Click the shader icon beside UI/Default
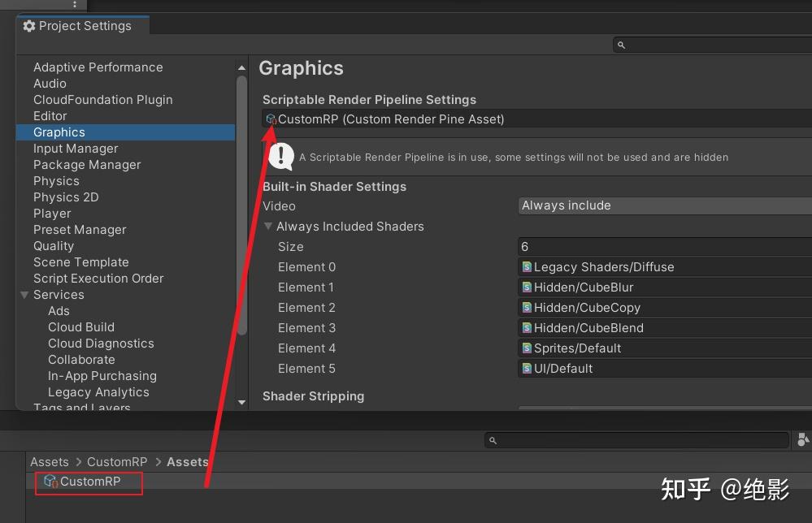Image resolution: width=812 pixels, height=523 pixels. [528, 368]
